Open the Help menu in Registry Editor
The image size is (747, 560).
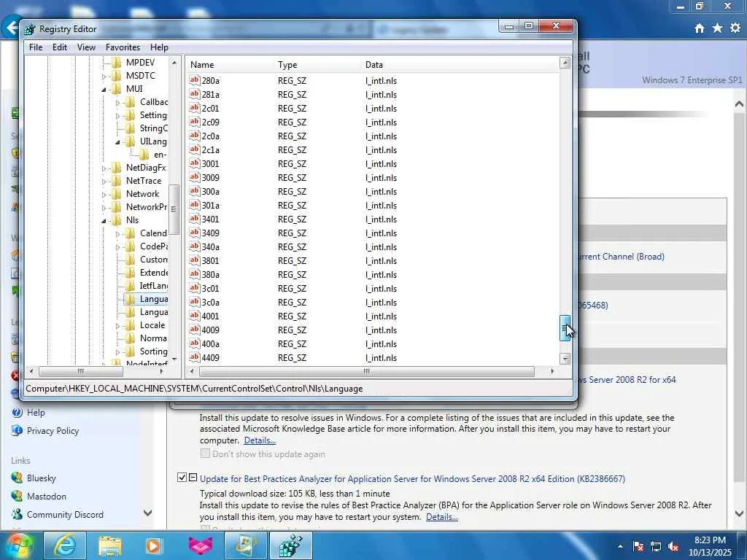pos(159,47)
